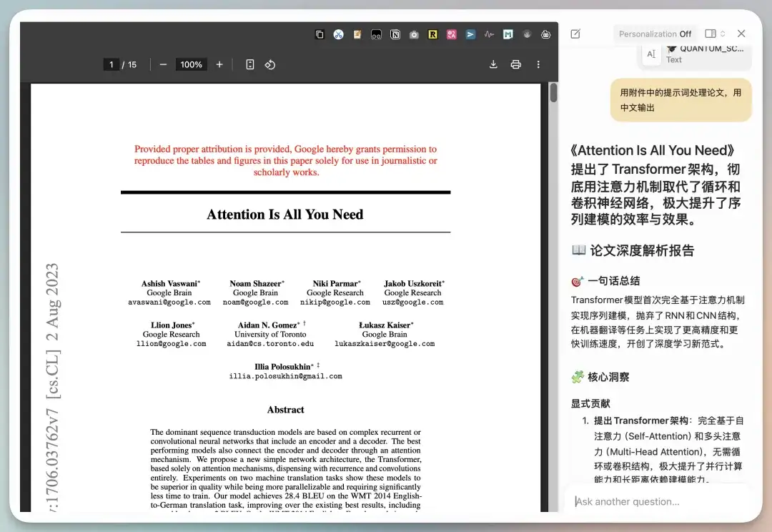Viewport: 772px width, 532px height.
Task: Click the gray camera screenshot extension
Action: (414, 34)
